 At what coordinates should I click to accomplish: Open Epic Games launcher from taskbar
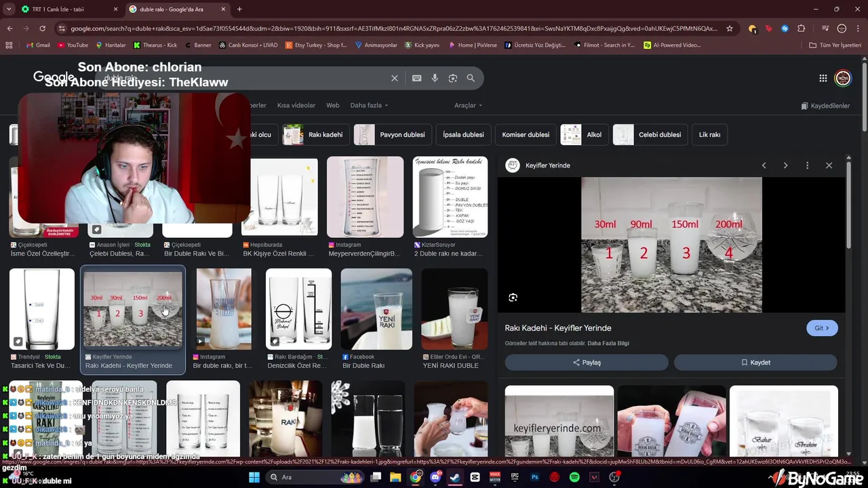pos(515,477)
